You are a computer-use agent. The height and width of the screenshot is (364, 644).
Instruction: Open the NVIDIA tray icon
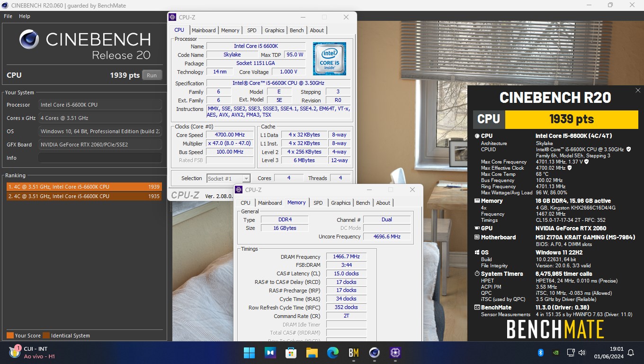click(556, 353)
